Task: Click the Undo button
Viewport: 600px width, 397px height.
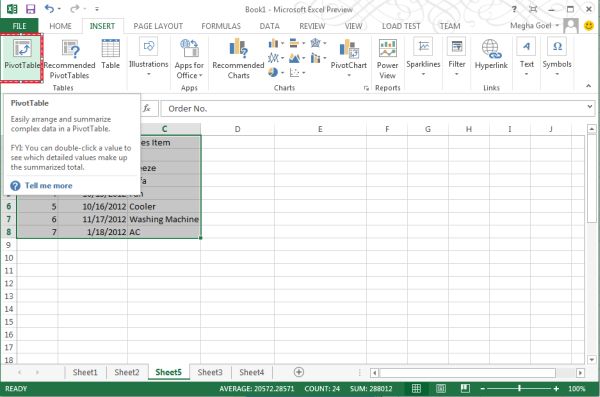Action: click(49, 8)
